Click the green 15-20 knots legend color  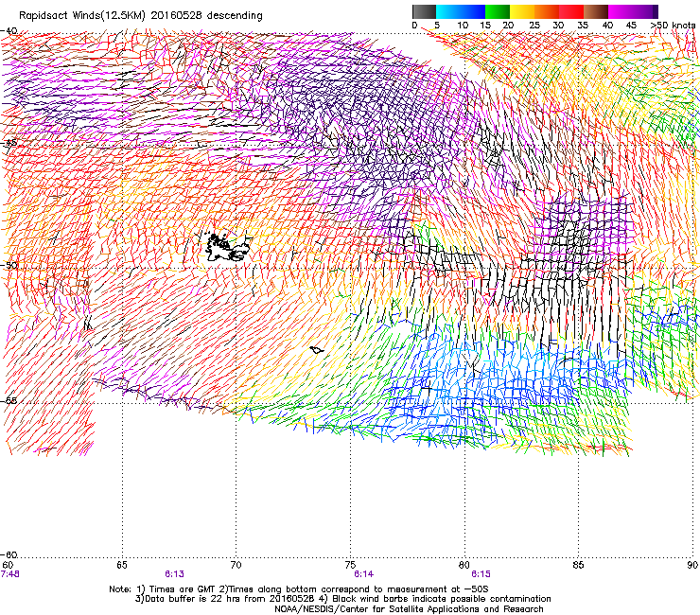point(498,11)
